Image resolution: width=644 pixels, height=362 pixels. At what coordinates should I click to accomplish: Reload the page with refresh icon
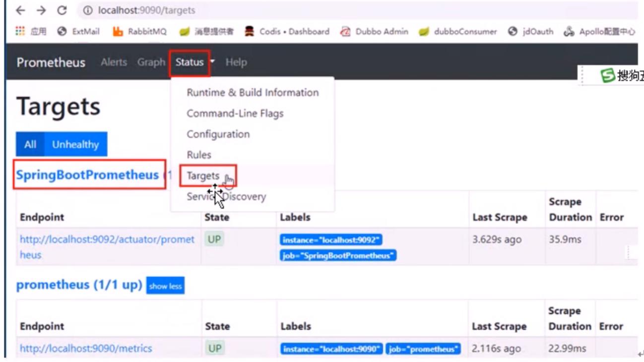tap(62, 10)
